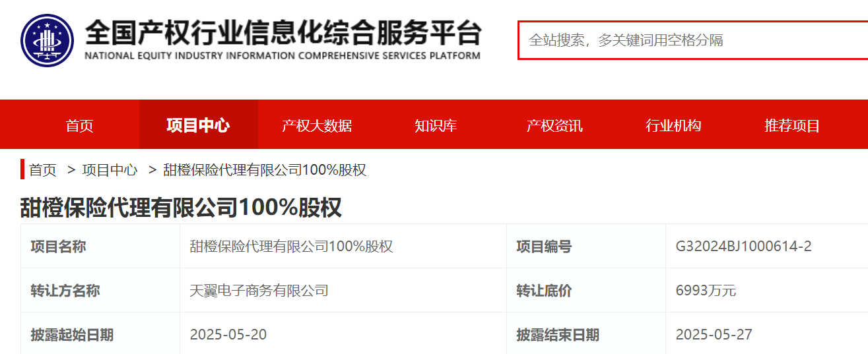Click the 转让底价 label cell

(586, 290)
